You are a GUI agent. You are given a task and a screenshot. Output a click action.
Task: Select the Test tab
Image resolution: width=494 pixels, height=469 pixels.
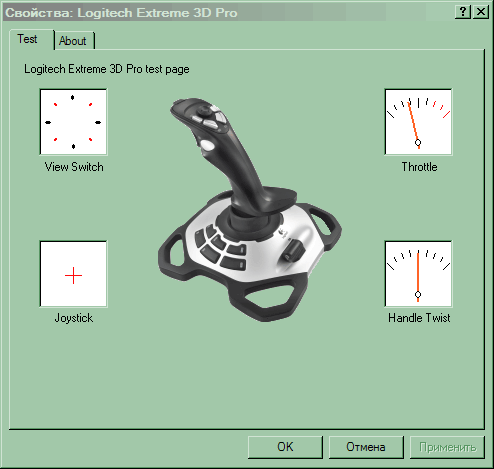click(x=31, y=39)
